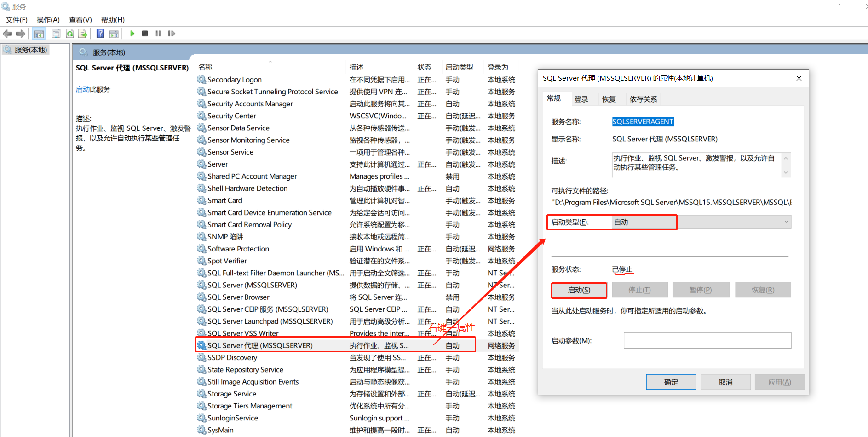Click the 确定 button
This screenshot has width=868, height=437.
pos(671,382)
